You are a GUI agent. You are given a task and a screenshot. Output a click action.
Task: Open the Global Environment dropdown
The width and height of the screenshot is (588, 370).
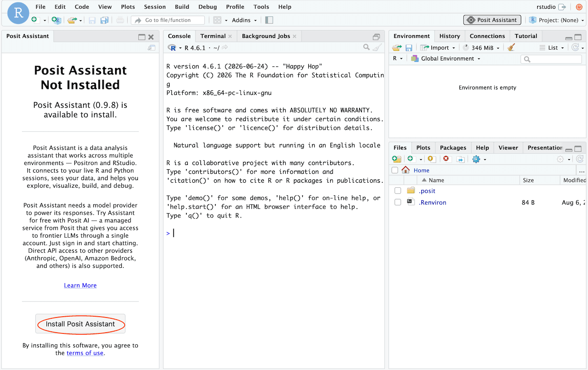[446, 58]
